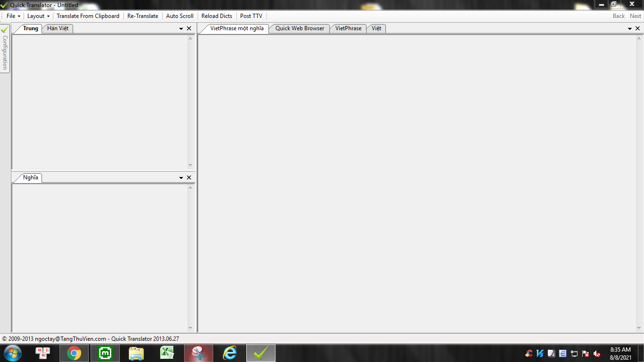Open the Windows Start menu

tap(12, 353)
